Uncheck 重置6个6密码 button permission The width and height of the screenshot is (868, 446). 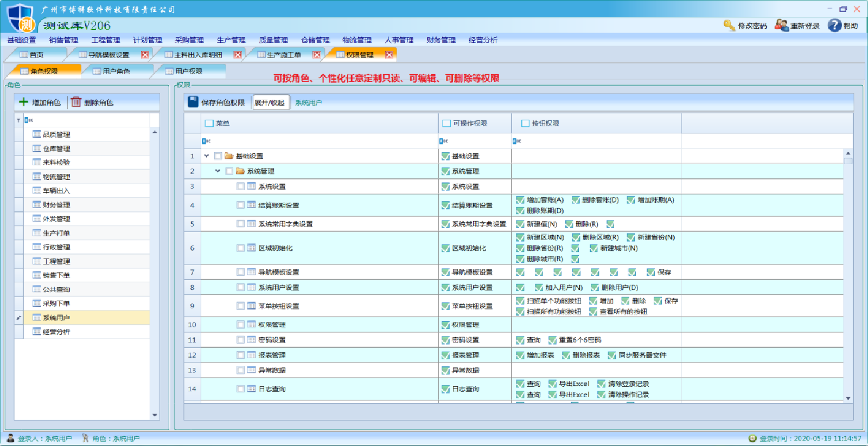coord(552,340)
